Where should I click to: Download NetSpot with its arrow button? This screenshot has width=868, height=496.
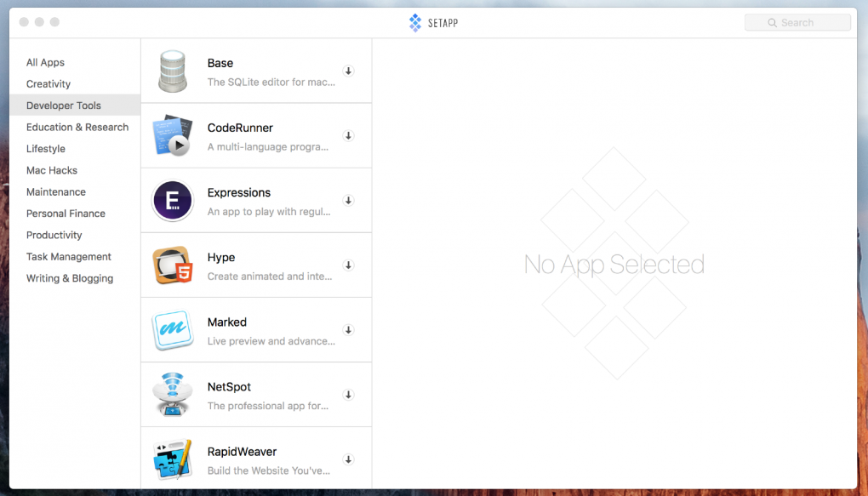click(348, 395)
